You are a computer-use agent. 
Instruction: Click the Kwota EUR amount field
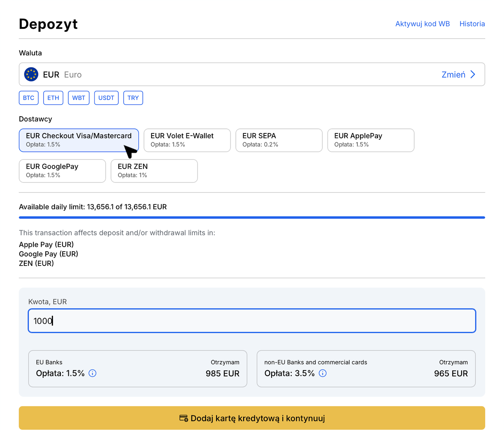pyautogui.click(x=252, y=321)
